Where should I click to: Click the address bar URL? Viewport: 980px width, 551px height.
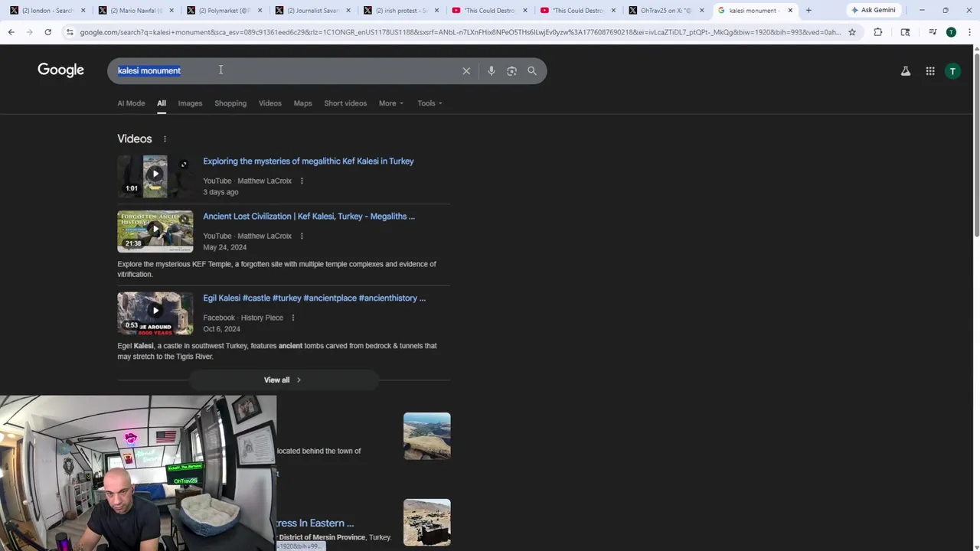pos(459,32)
